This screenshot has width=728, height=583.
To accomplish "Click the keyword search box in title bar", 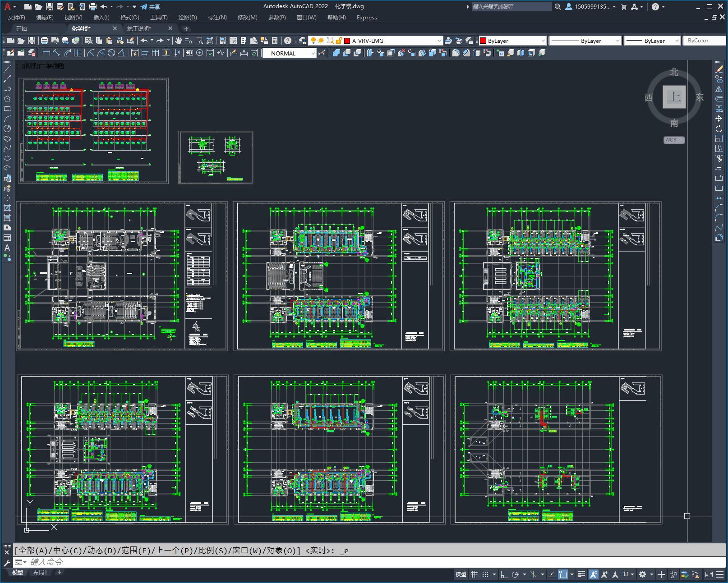I will pyautogui.click(x=511, y=7).
